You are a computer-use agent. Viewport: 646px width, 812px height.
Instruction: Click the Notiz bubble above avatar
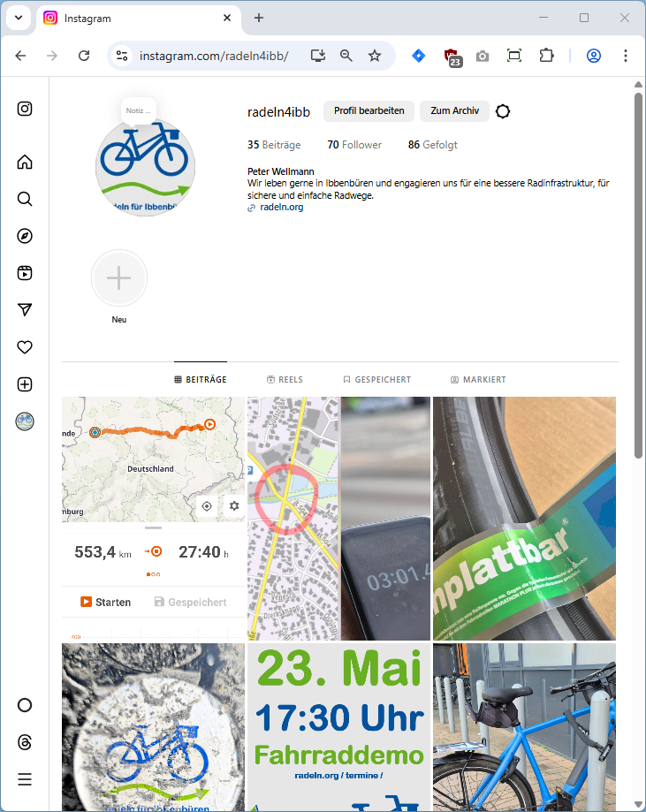[x=139, y=110]
